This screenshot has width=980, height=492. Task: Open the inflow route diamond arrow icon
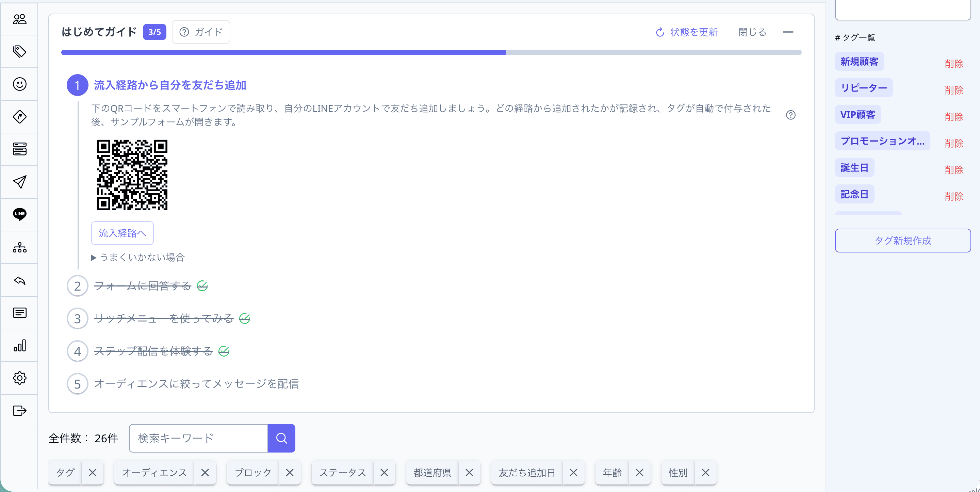[19, 117]
